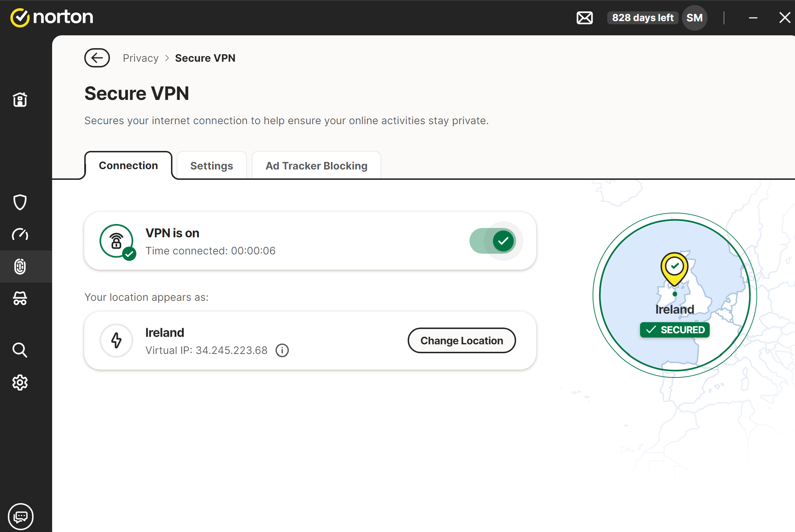Image resolution: width=795 pixels, height=532 pixels.
Task: Click the 828 days left badge
Action: click(643, 18)
